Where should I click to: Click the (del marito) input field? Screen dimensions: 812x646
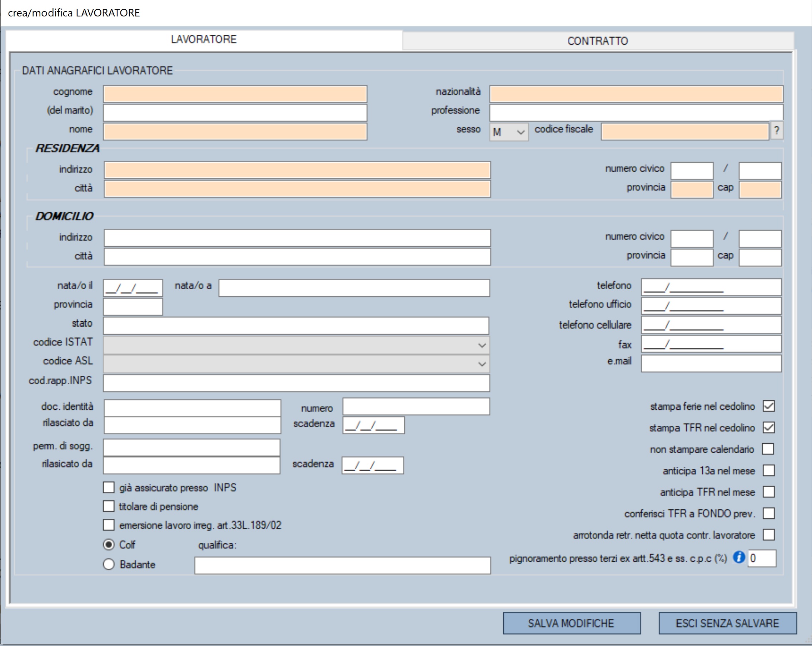235,113
